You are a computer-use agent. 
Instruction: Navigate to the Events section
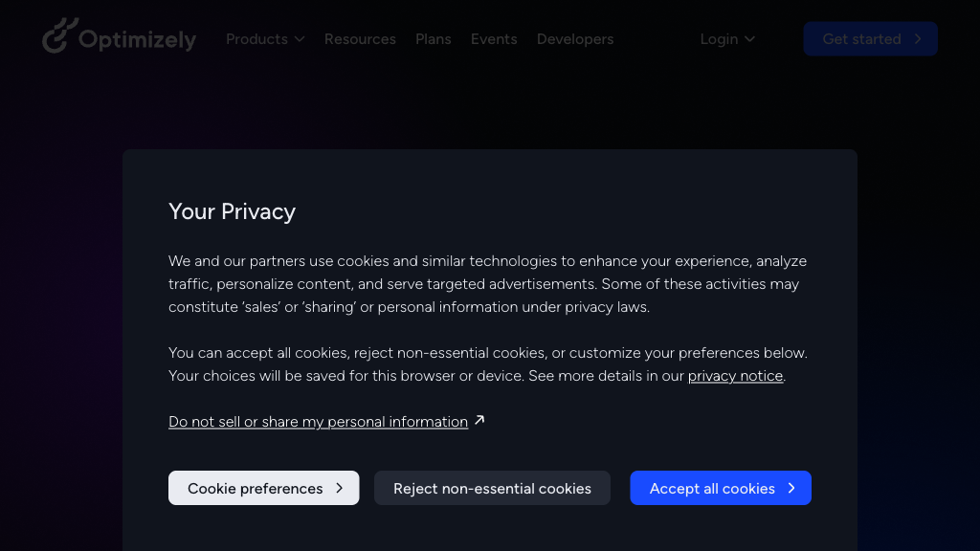pyautogui.click(x=494, y=39)
